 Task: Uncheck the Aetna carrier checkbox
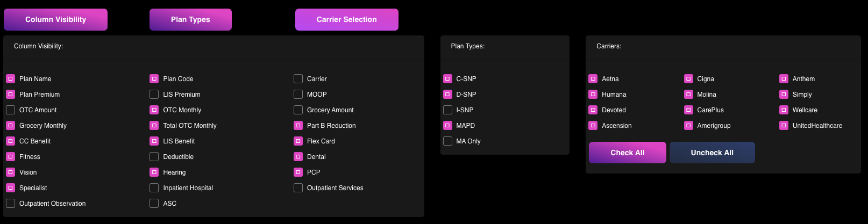pyautogui.click(x=593, y=79)
